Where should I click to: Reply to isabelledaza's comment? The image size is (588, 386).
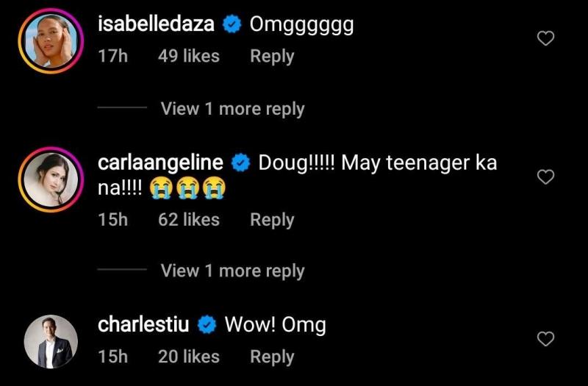[x=272, y=56]
